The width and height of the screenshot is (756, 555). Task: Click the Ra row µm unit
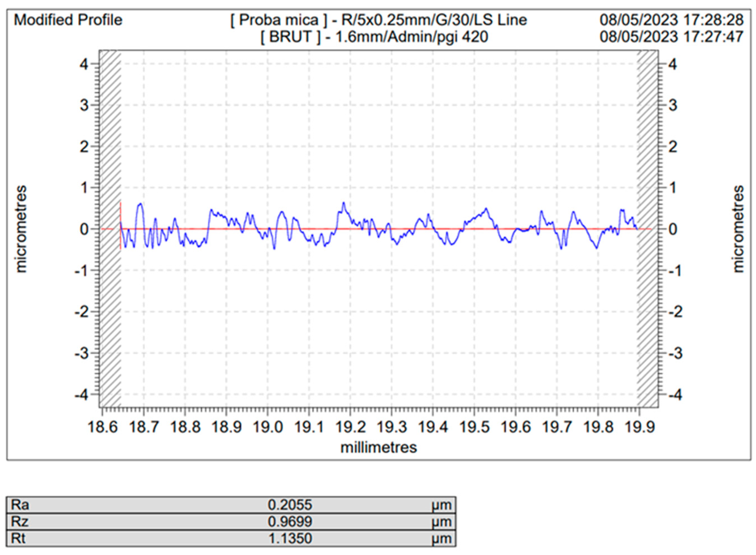click(x=441, y=505)
